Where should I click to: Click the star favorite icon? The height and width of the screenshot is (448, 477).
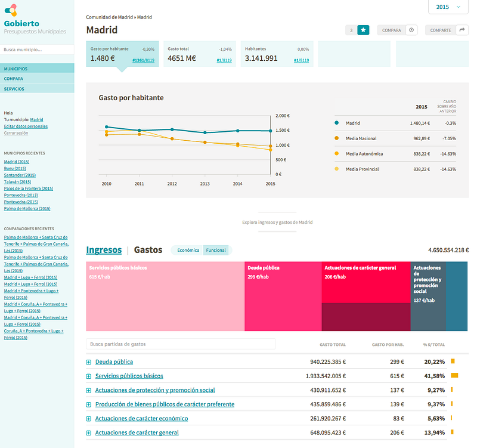pyautogui.click(x=363, y=30)
